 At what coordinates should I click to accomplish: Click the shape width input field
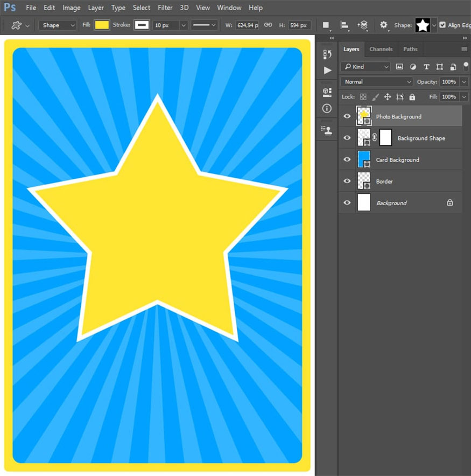(248, 25)
